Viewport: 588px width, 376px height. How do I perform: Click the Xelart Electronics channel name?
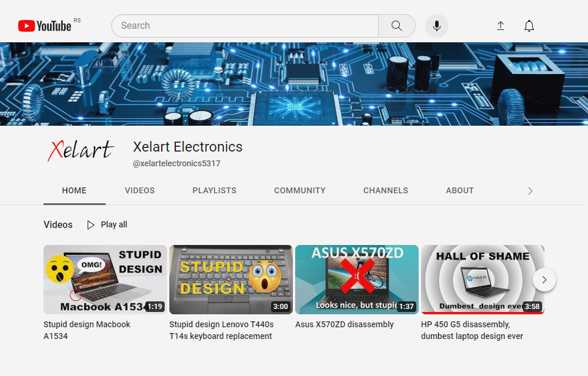click(x=188, y=147)
